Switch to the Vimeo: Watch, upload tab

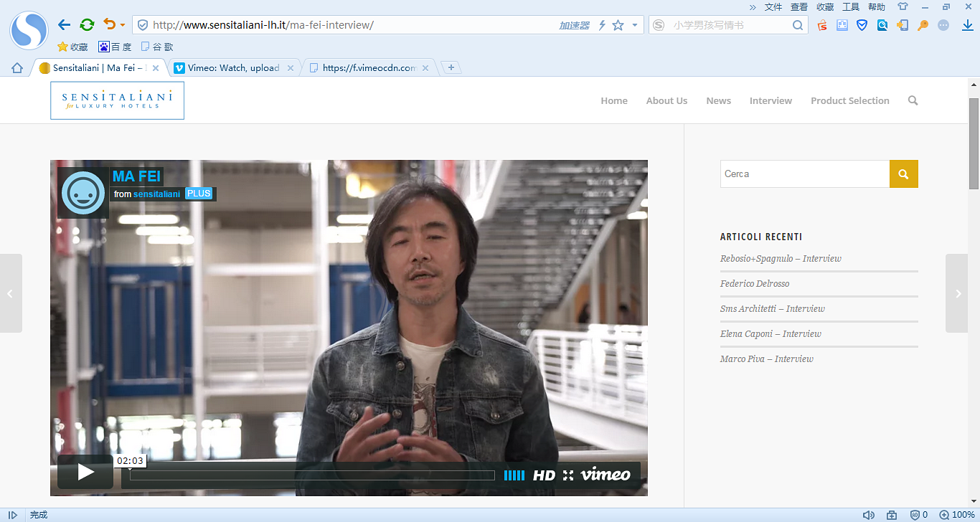233,68
